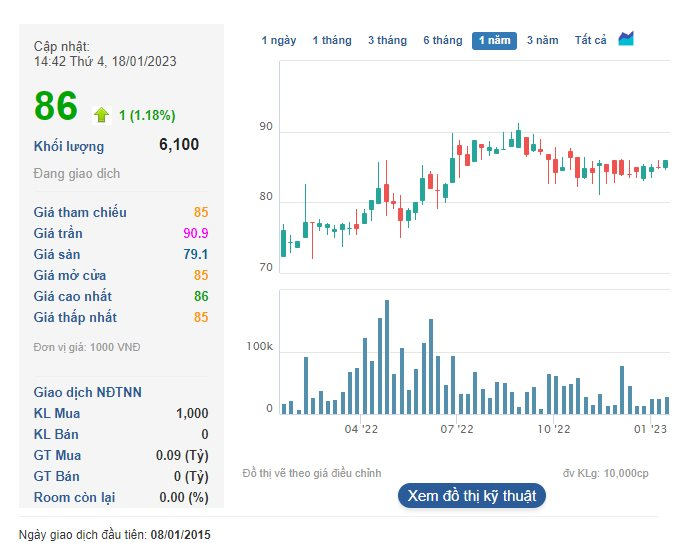Click the 10 '22 x-axis marker
Image resolution: width=681 pixels, height=543 pixels.
553,429
